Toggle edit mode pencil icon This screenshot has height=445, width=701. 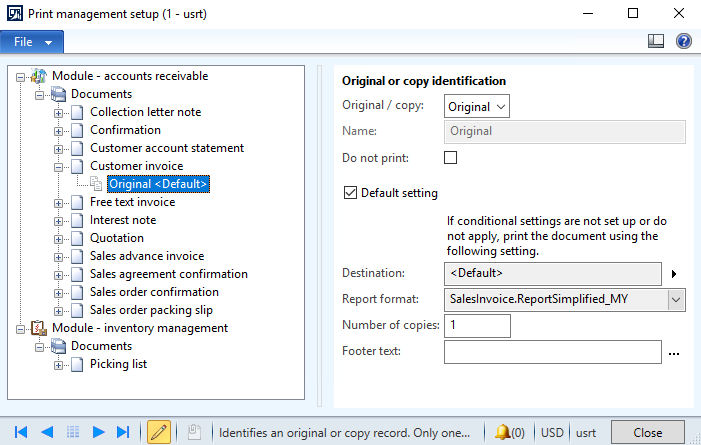pos(159,432)
